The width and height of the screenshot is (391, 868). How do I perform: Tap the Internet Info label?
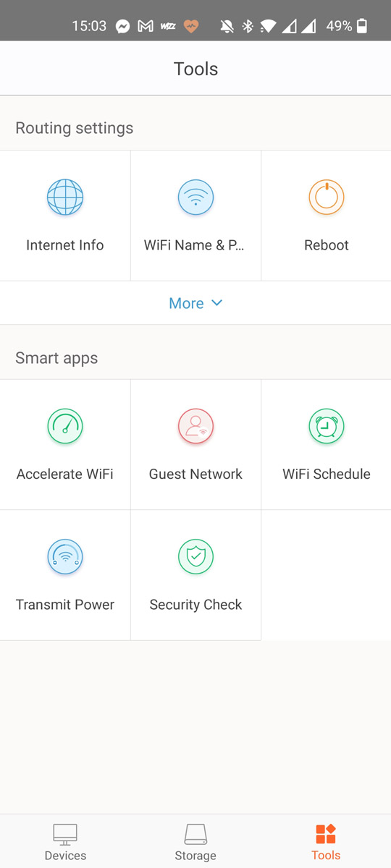pos(65,245)
